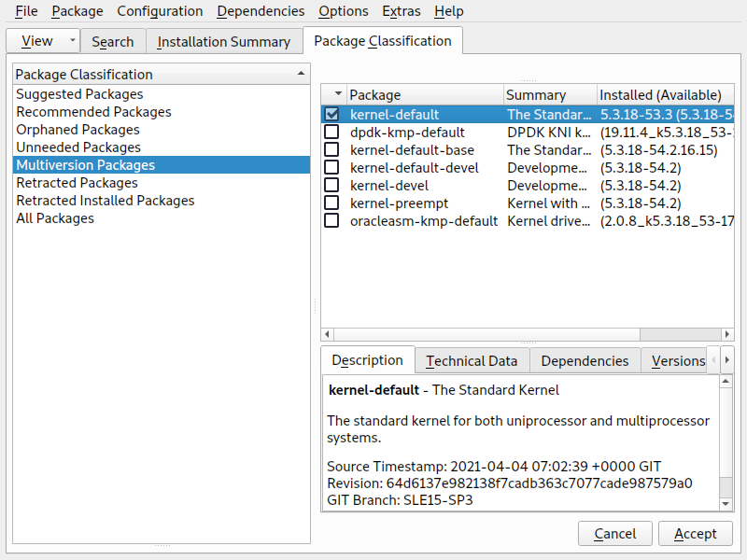Image resolution: width=747 pixels, height=560 pixels.
Task: Tick the kernel-devel package checkbox
Action: coord(331,186)
